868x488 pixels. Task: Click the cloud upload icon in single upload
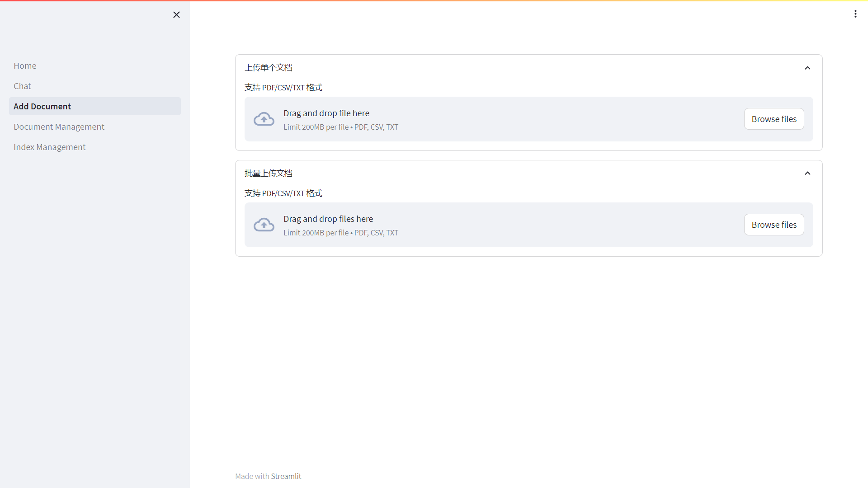[x=264, y=119]
